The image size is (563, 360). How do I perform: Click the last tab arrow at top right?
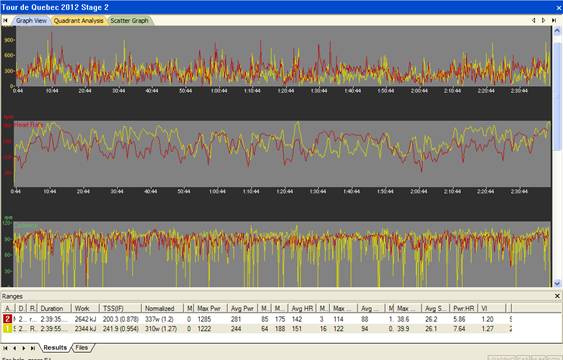coord(554,20)
